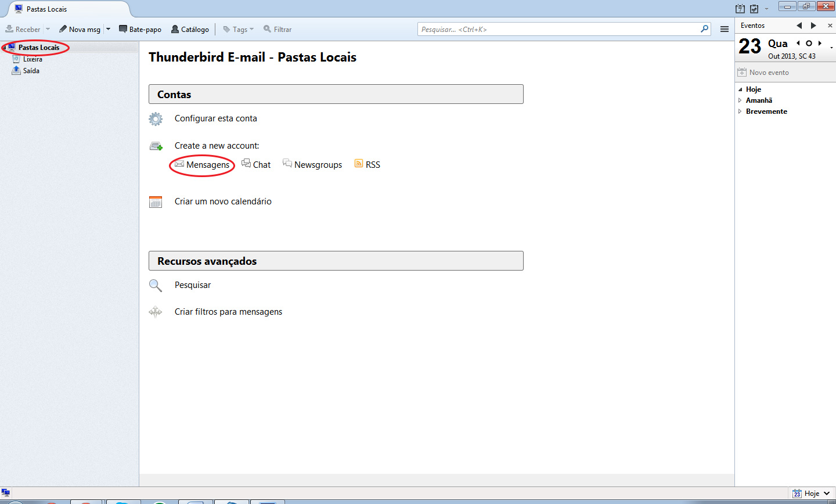
Task: Open the hamburger application menu
Action: tap(725, 29)
